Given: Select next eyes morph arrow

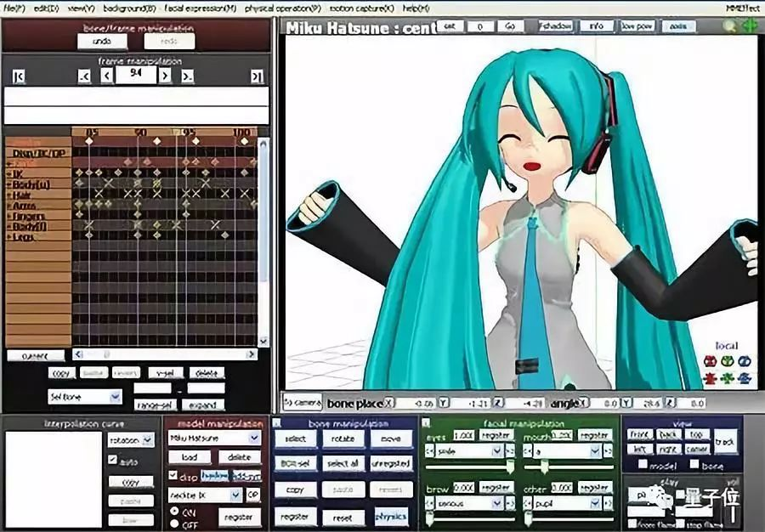Looking at the screenshot, I should click(x=510, y=451).
